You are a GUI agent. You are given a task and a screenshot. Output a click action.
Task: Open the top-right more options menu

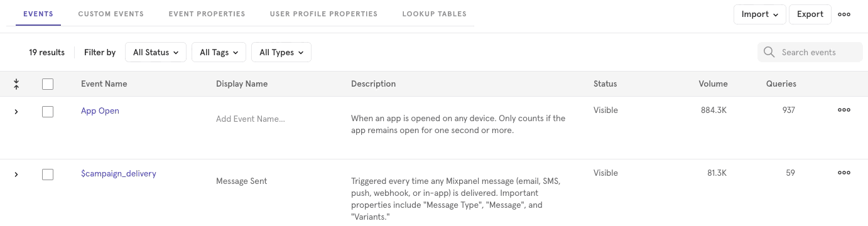pyautogui.click(x=844, y=14)
